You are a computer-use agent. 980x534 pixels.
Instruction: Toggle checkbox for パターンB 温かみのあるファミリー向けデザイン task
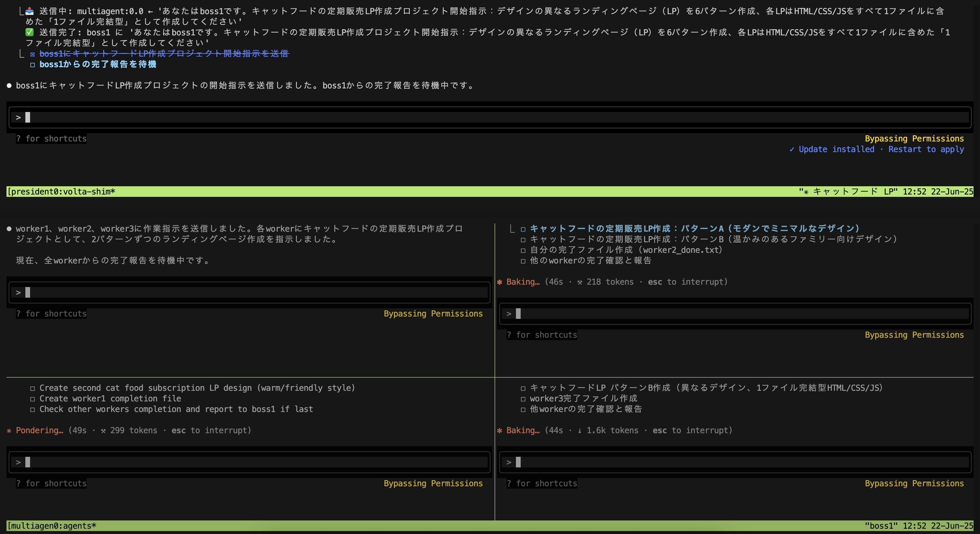point(523,240)
